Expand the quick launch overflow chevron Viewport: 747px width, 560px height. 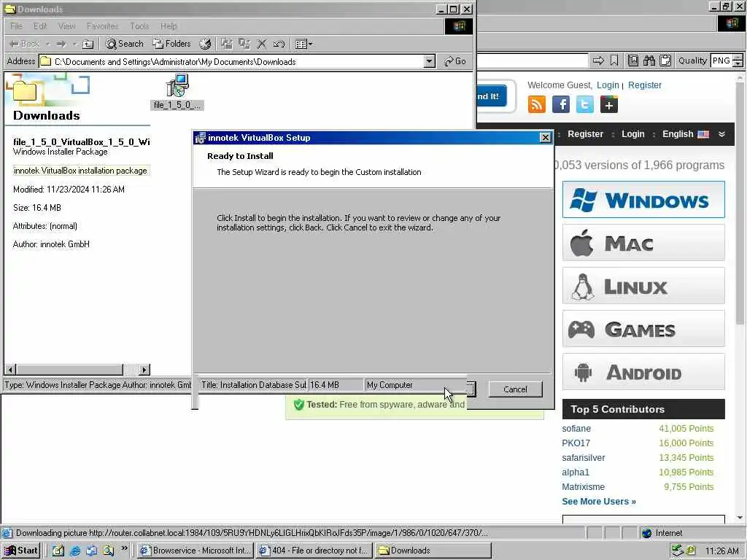(125, 548)
